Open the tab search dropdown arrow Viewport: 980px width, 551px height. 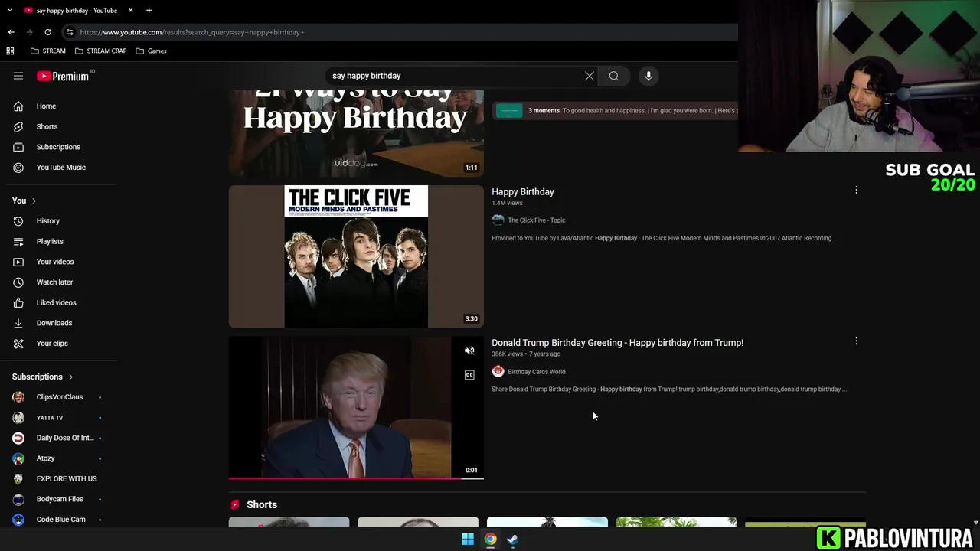point(10,11)
